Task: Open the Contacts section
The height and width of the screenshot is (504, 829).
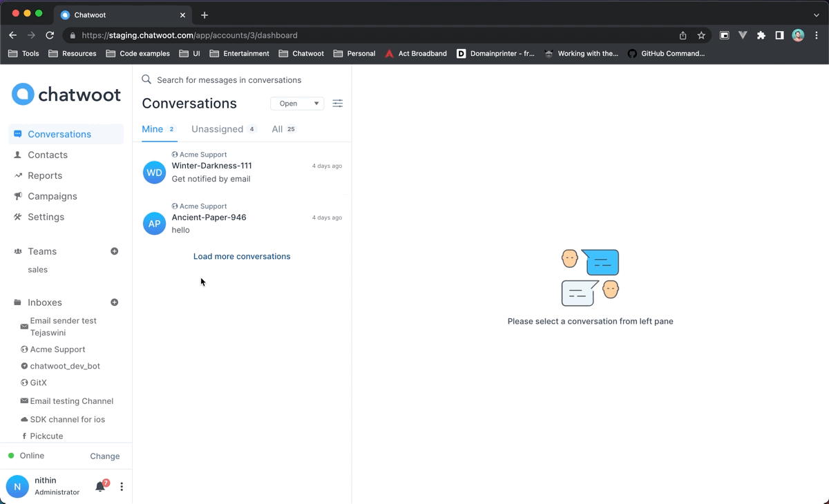Action: pos(48,155)
